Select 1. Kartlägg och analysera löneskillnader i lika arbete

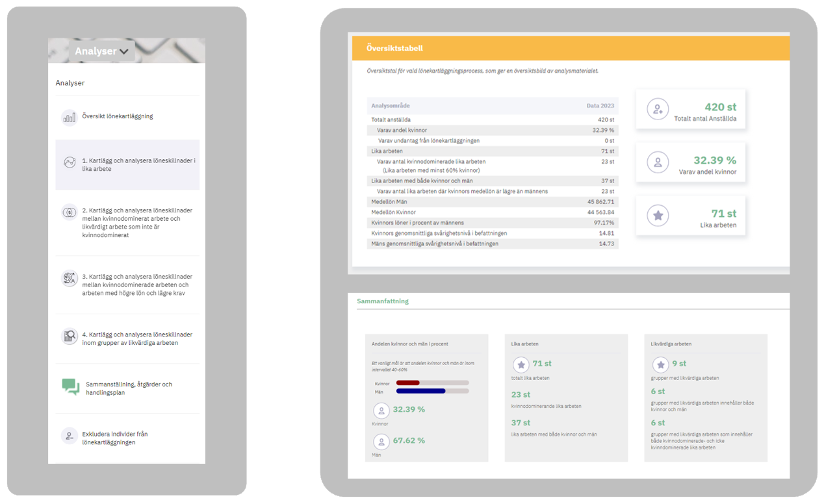point(127,165)
